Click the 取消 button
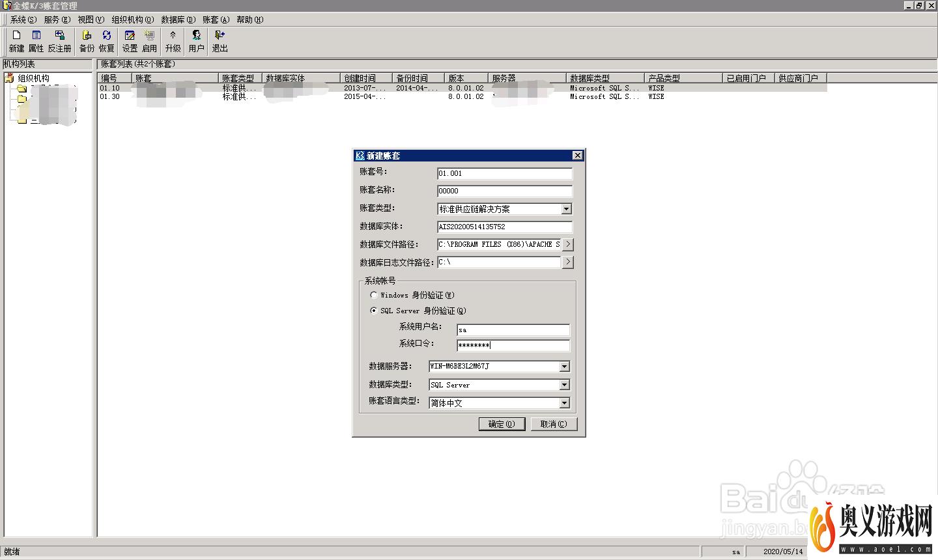 (554, 424)
